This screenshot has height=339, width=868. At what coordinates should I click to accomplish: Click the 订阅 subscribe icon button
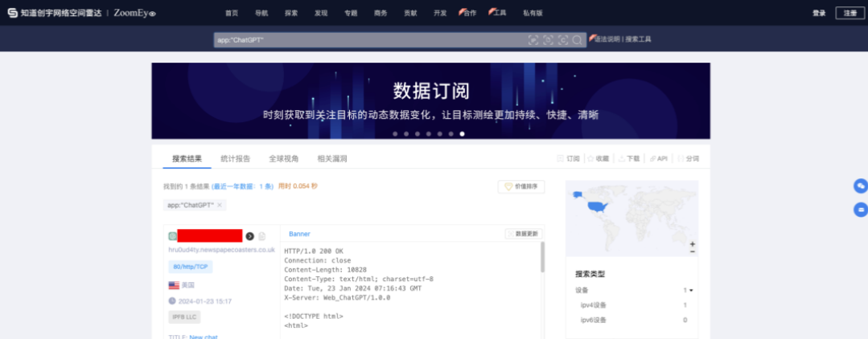(569, 159)
